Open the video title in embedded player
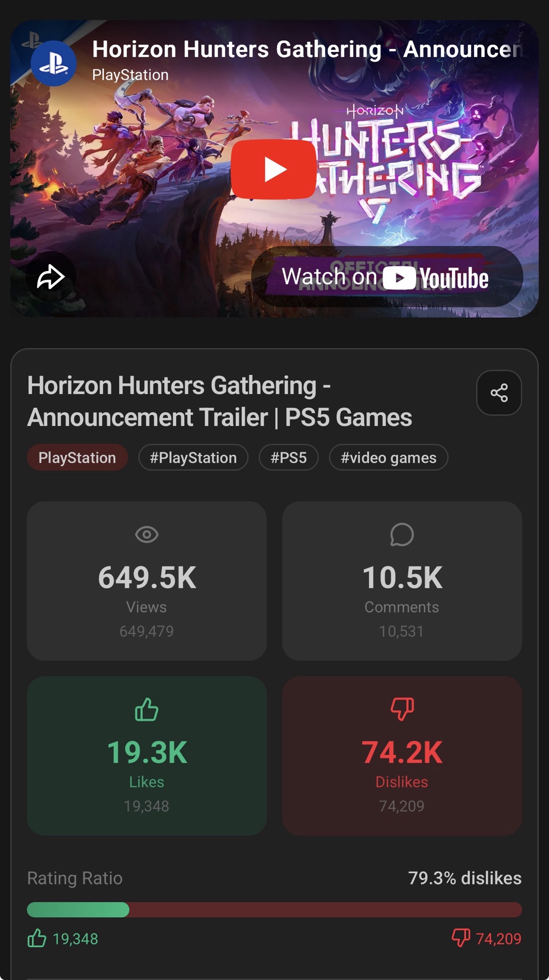549x980 pixels. click(307, 49)
